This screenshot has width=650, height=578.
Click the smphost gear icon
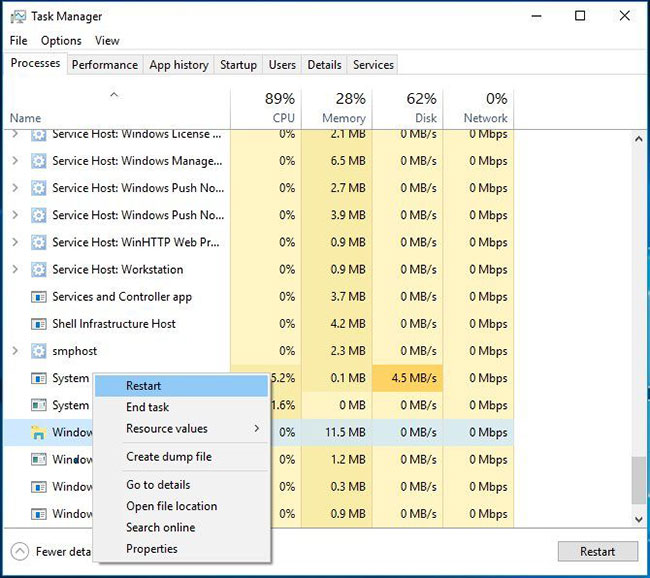click(39, 351)
